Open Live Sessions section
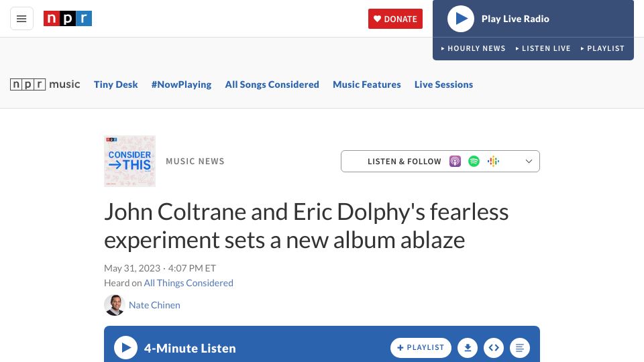This screenshot has height=362, width=644. (443, 84)
